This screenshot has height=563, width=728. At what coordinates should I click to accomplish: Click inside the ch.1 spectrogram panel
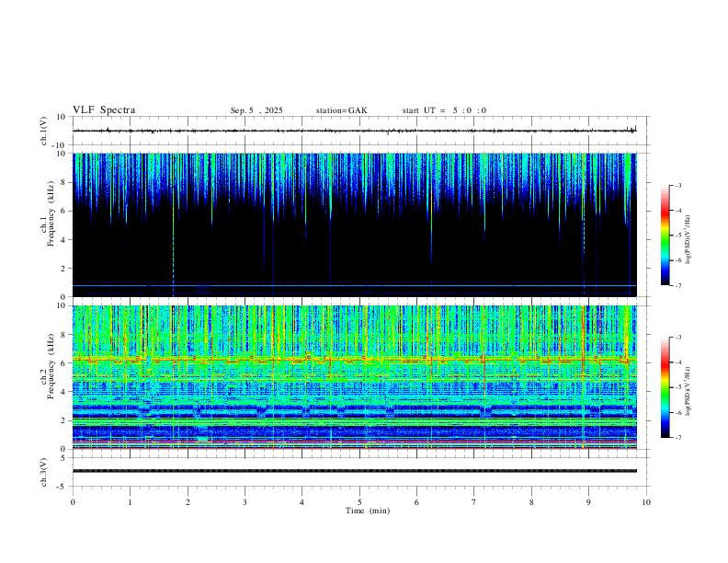355,224
